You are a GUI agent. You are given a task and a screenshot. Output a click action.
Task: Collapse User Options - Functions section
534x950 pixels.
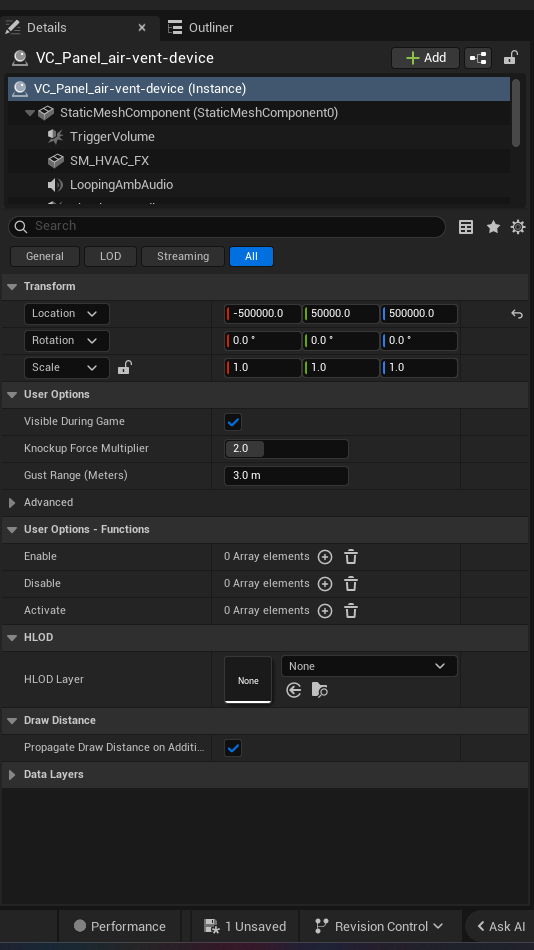pos(12,530)
